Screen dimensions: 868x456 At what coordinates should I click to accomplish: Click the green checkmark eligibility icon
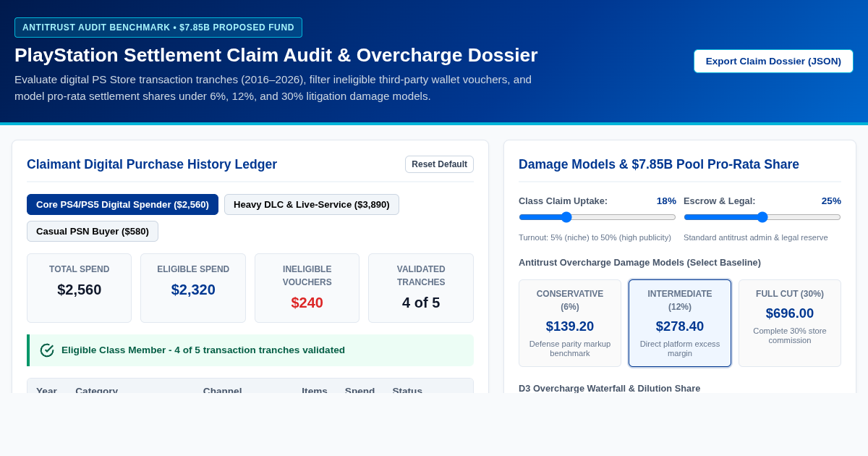pos(47,350)
